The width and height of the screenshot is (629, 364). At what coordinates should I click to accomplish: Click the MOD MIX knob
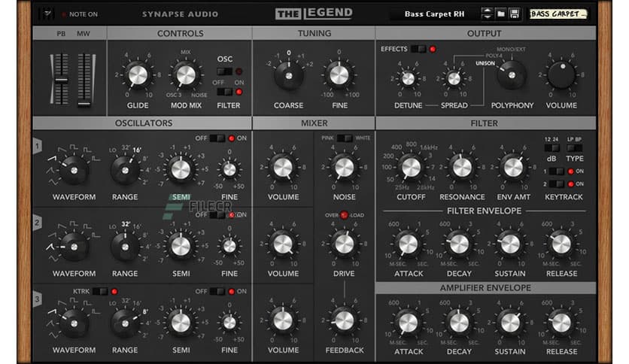186,75
